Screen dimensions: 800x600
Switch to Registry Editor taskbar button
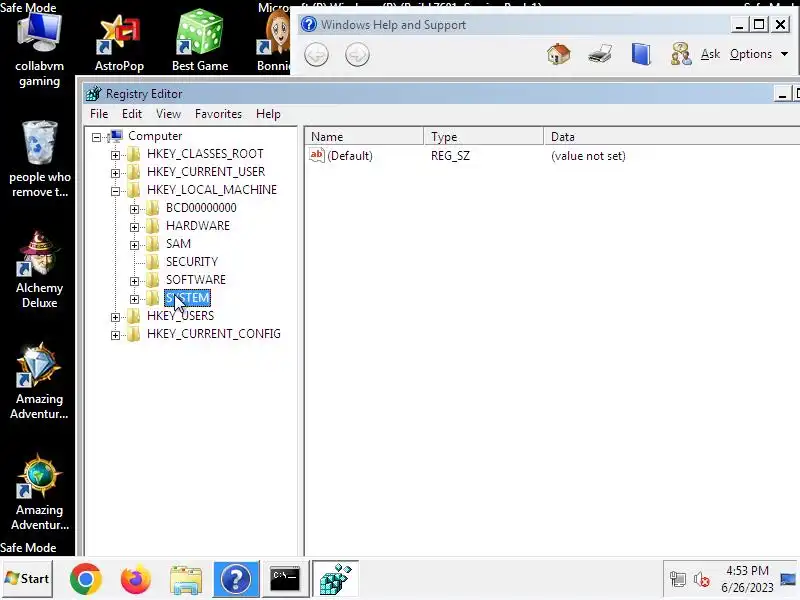[x=335, y=579]
